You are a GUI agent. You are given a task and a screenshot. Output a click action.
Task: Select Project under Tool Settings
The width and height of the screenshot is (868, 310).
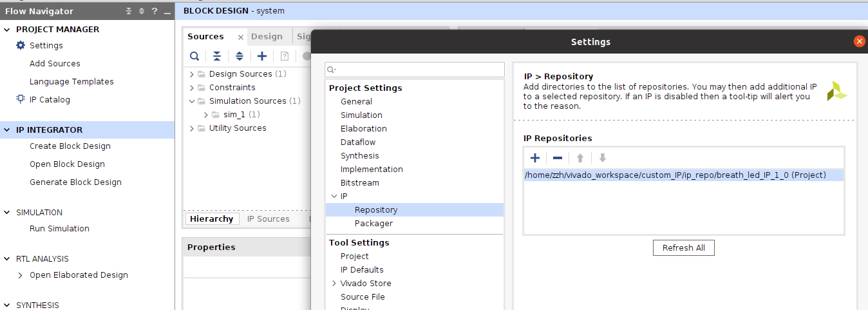(x=355, y=257)
